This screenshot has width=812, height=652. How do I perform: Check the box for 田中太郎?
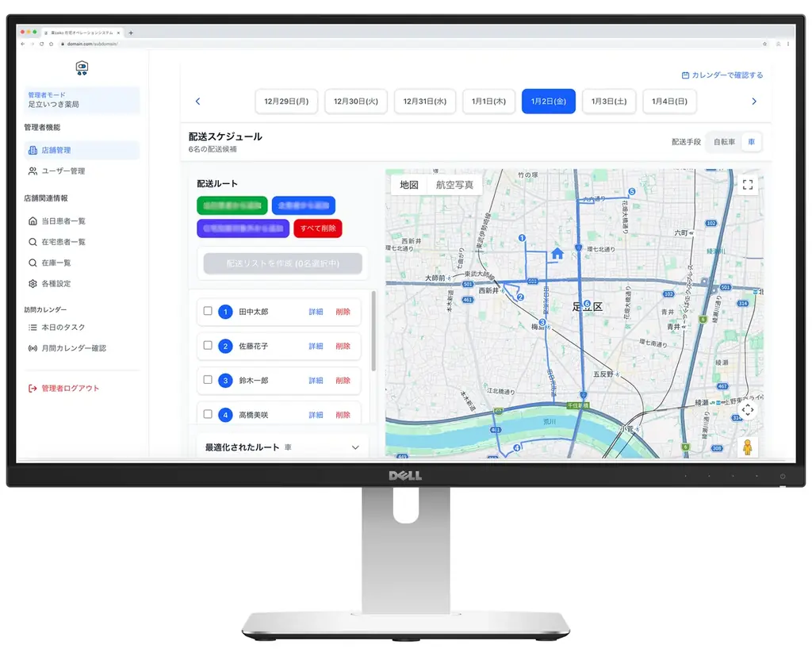tap(208, 311)
